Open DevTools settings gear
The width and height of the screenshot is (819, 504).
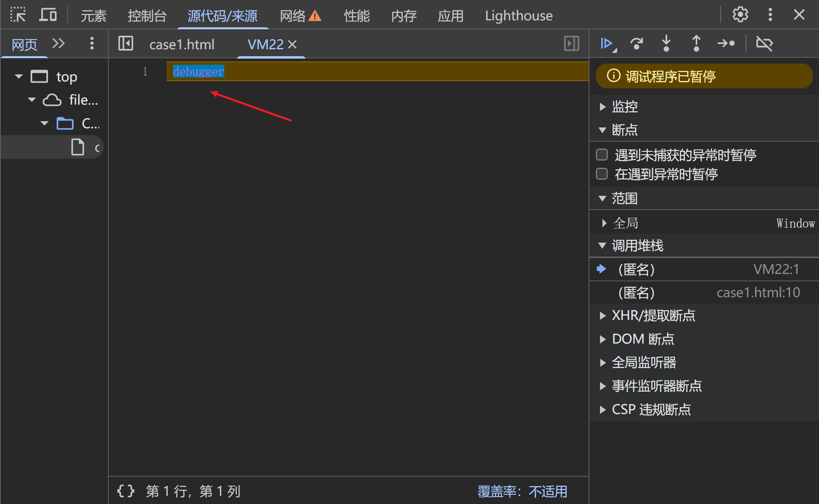740,15
